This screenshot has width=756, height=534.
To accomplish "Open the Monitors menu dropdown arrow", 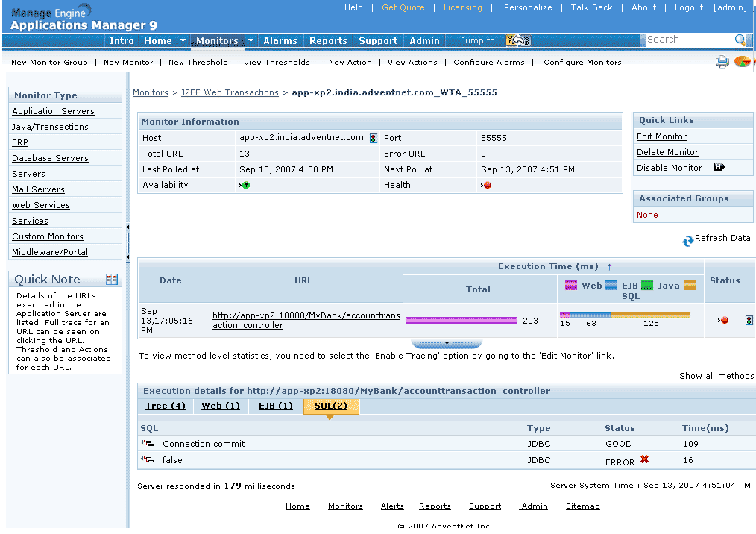I will click(x=251, y=41).
